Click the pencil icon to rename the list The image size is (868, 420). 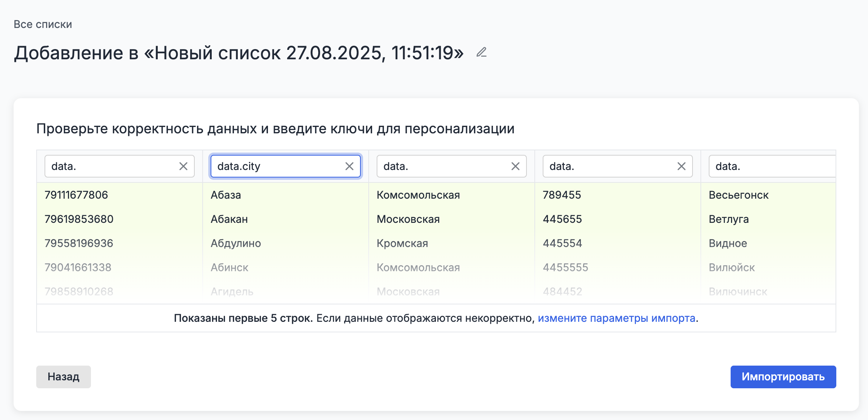coord(481,52)
